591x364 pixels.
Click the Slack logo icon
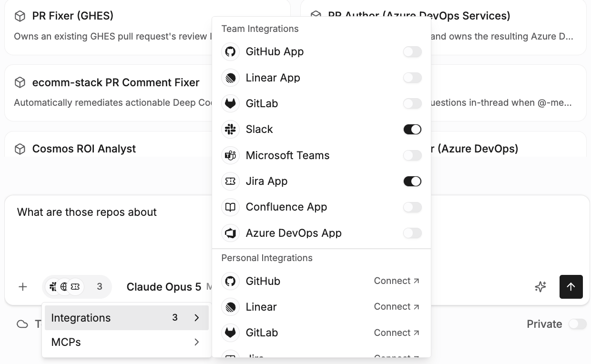pyautogui.click(x=231, y=129)
